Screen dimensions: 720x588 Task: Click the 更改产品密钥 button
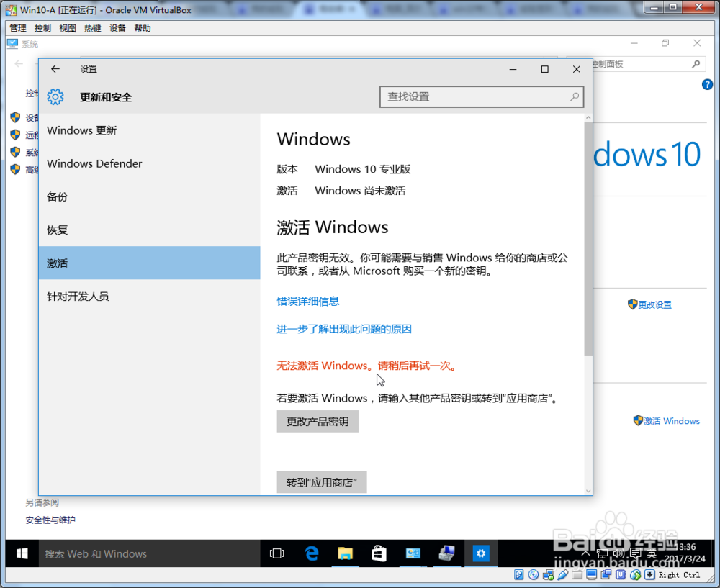coord(317,421)
